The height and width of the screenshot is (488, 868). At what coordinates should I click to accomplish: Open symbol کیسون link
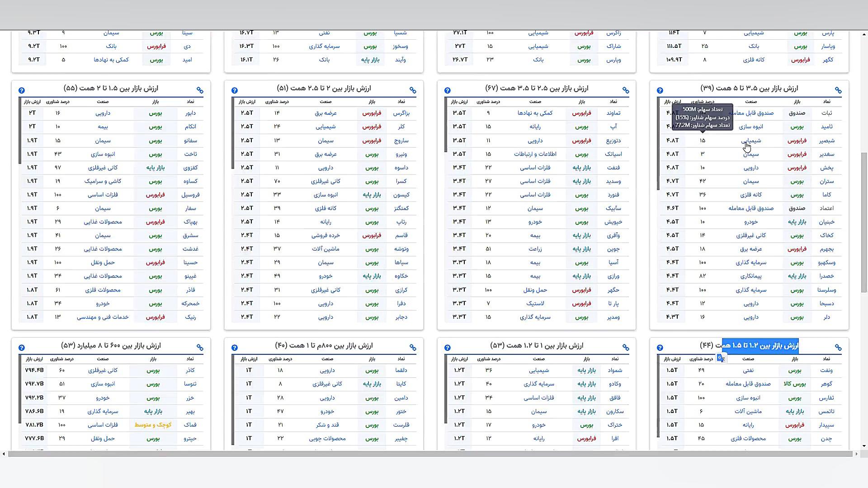point(401,195)
